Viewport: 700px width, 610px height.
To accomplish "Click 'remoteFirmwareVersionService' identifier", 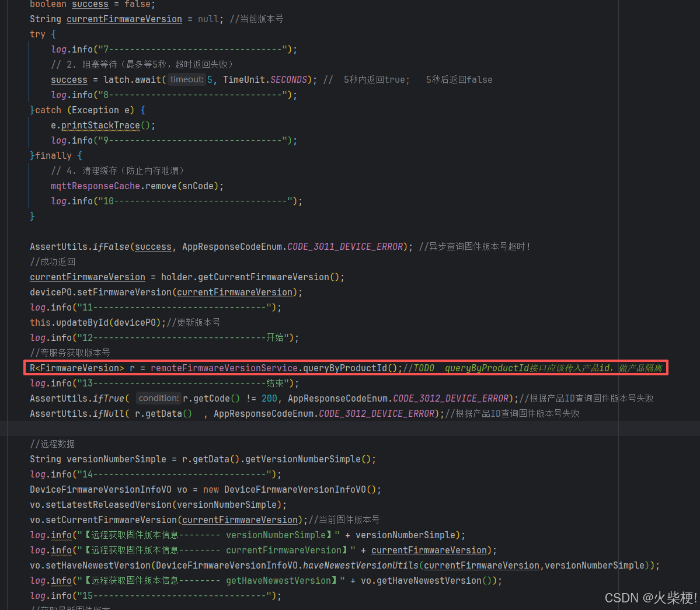I will coord(224,368).
